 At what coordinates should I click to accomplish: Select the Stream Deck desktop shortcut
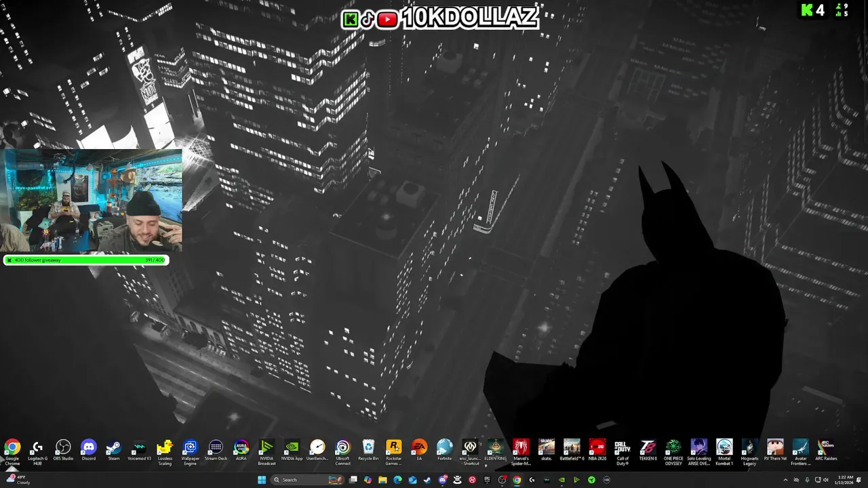pyautogui.click(x=216, y=450)
